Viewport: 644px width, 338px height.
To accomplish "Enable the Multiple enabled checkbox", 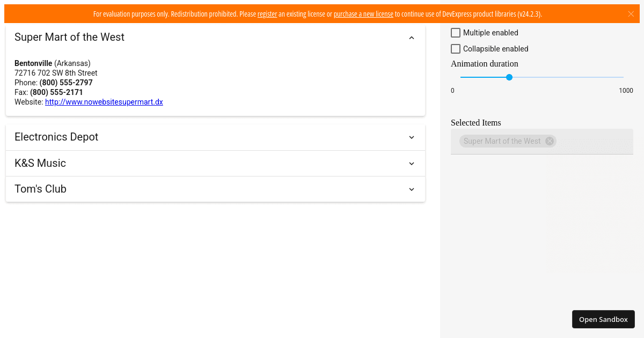I will pyautogui.click(x=456, y=33).
